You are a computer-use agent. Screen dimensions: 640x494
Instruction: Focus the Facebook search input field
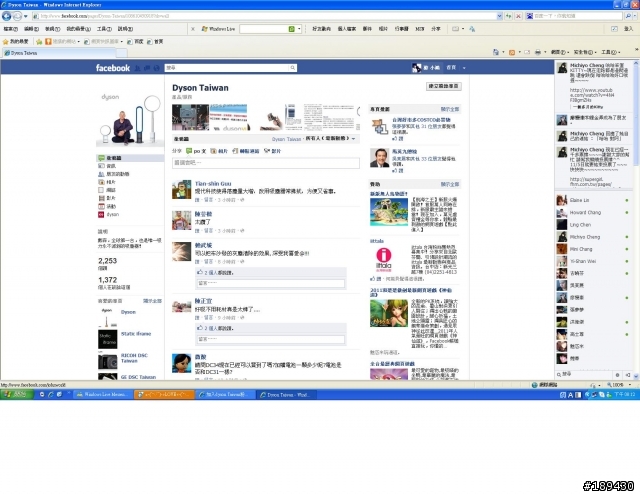pos(227,68)
